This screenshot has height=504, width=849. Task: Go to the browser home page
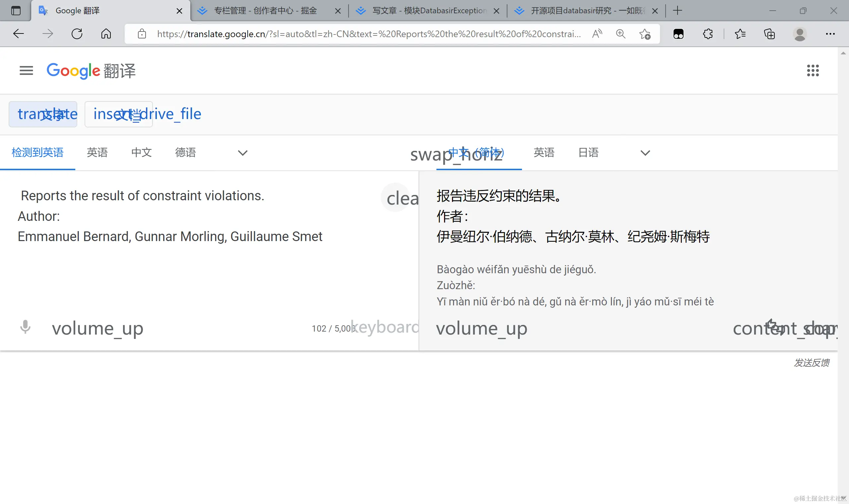[106, 33]
